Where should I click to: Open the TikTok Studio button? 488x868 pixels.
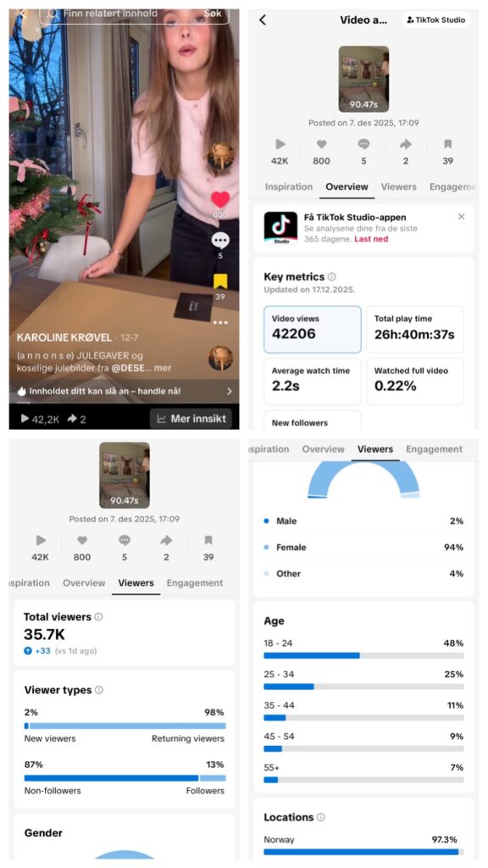436,20
